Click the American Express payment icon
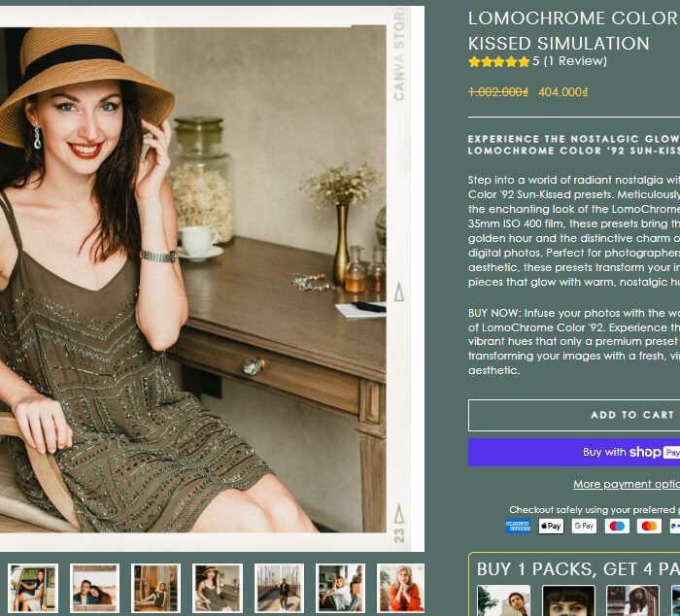Viewport: 680px width, 616px height. point(518,527)
